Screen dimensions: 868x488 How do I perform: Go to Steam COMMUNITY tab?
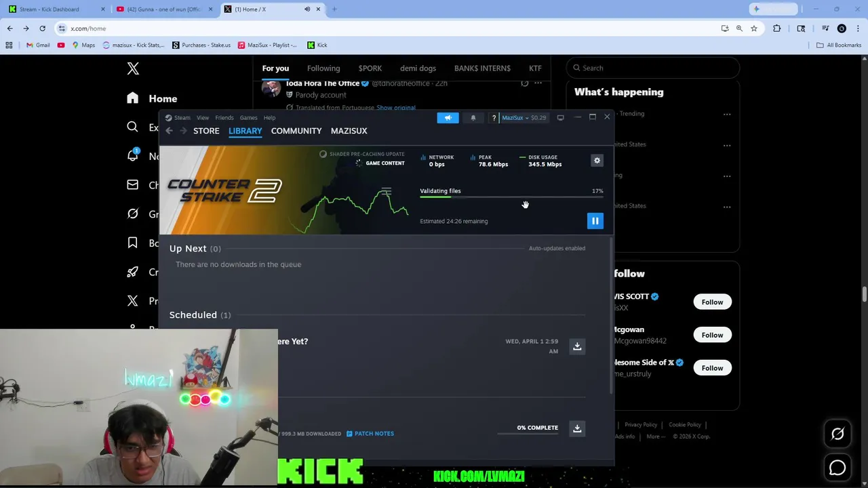pos(296,131)
